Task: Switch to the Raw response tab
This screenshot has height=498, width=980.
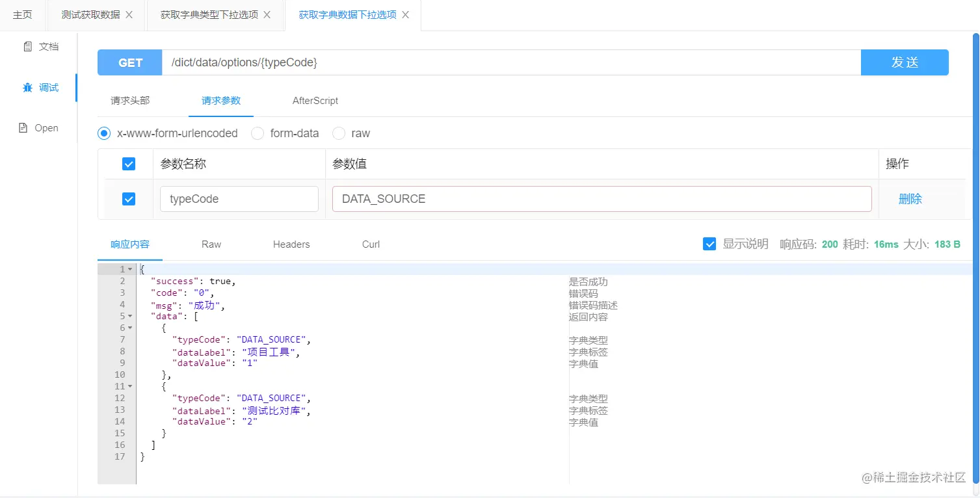Action: tap(211, 244)
